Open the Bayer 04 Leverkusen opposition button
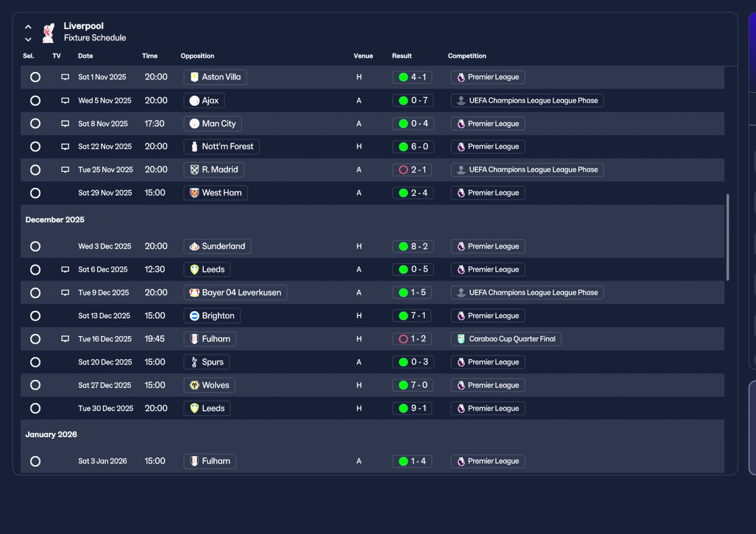 tap(236, 293)
